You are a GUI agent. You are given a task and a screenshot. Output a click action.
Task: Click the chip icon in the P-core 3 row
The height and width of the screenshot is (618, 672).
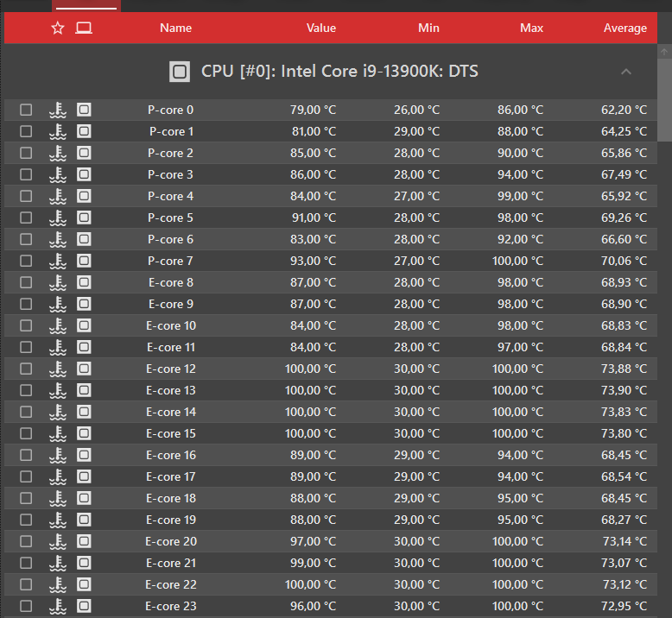84,174
